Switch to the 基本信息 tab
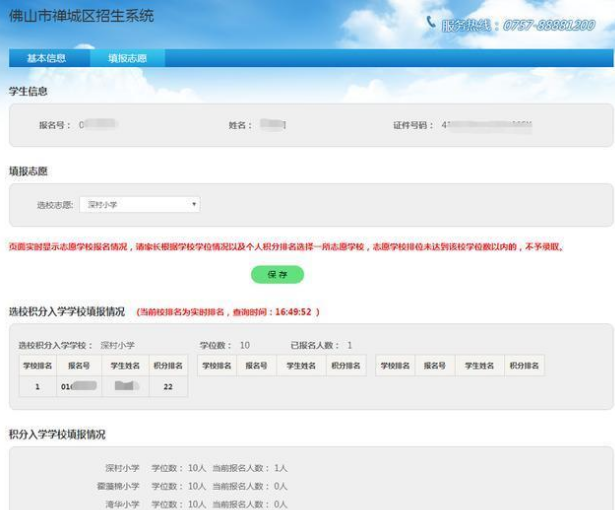The height and width of the screenshot is (510, 615). tap(46, 58)
